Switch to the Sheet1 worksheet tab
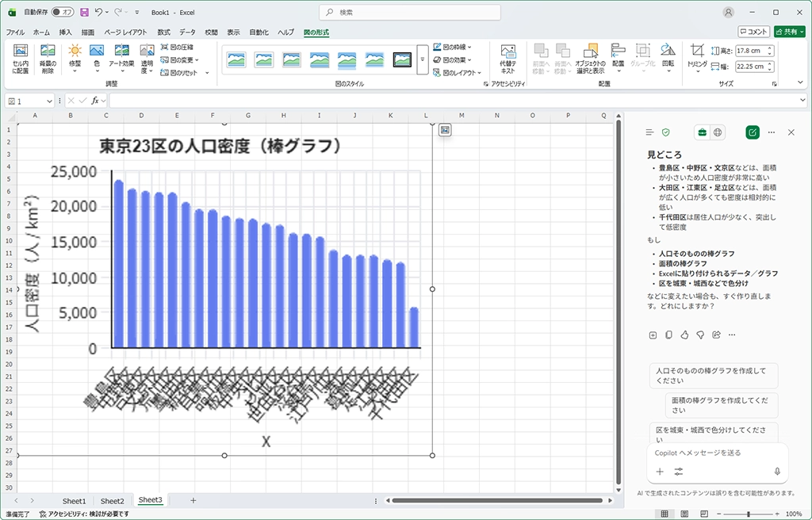This screenshot has width=812, height=520. [x=74, y=501]
